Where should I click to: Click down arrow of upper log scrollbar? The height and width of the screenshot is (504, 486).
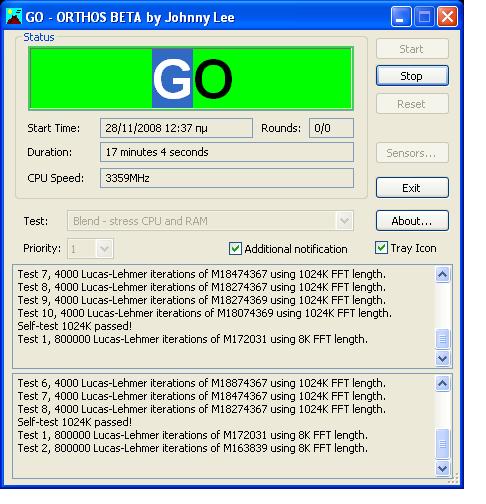click(442, 358)
